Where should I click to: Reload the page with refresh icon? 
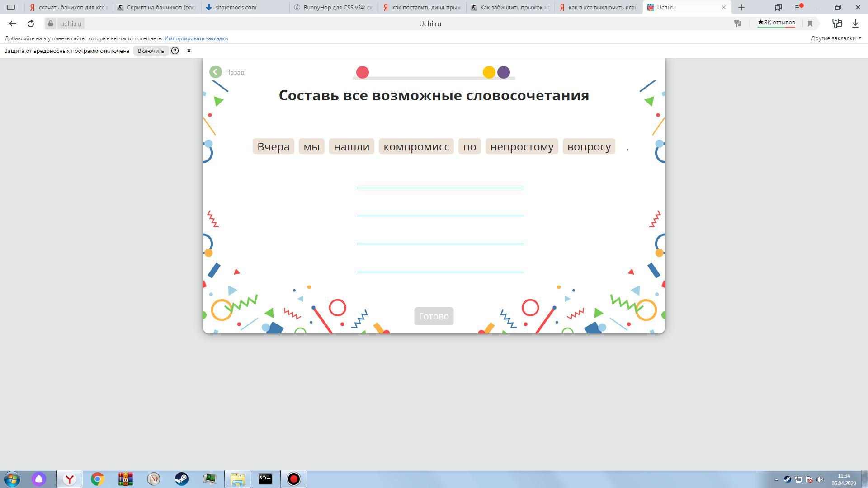pos(31,23)
